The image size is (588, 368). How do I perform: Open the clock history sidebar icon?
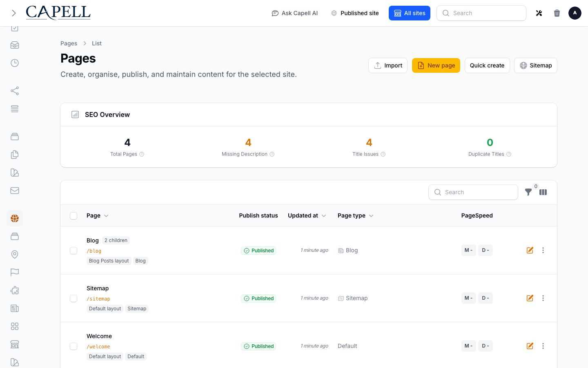point(15,63)
